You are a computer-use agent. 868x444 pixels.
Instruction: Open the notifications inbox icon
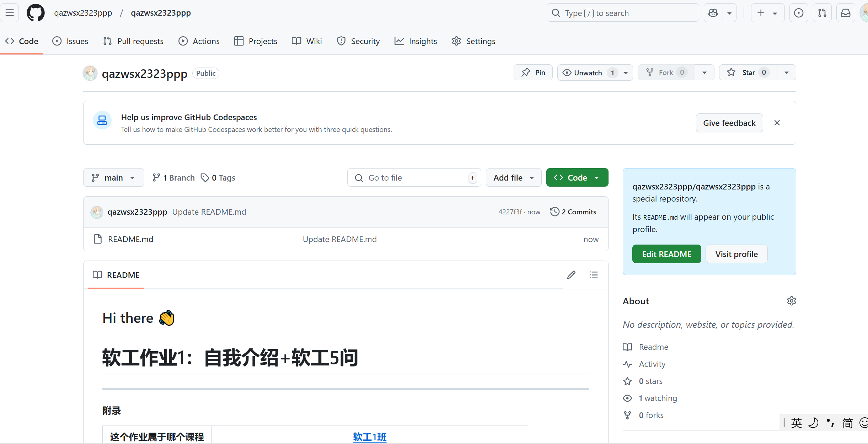click(846, 13)
